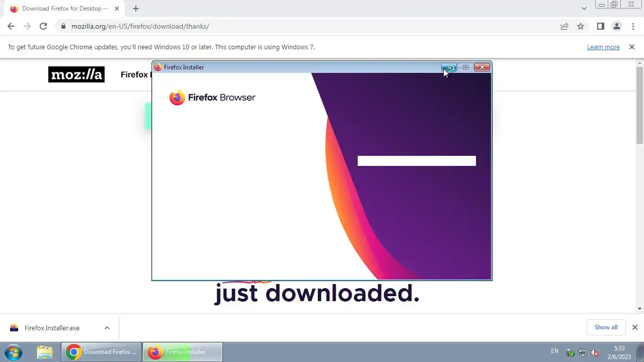This screenshot has width=644, height=362.
Task: Switch to Chrome taskbar button
Action: pos(102,352)
